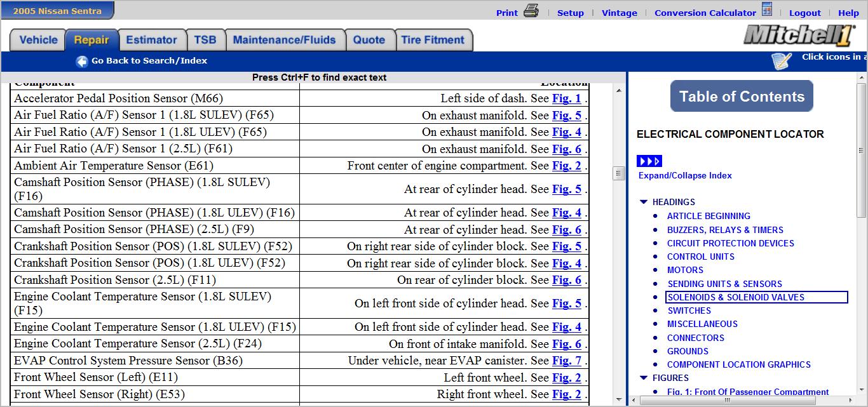Open the TSB tab
The image size is (868, 407).
point(205,40)
